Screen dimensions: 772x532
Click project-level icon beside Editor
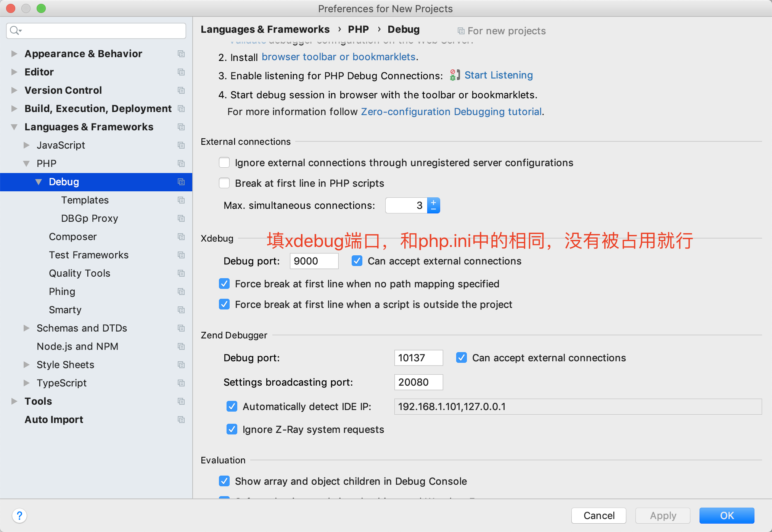pyautogui.click(x=181, y=72)
